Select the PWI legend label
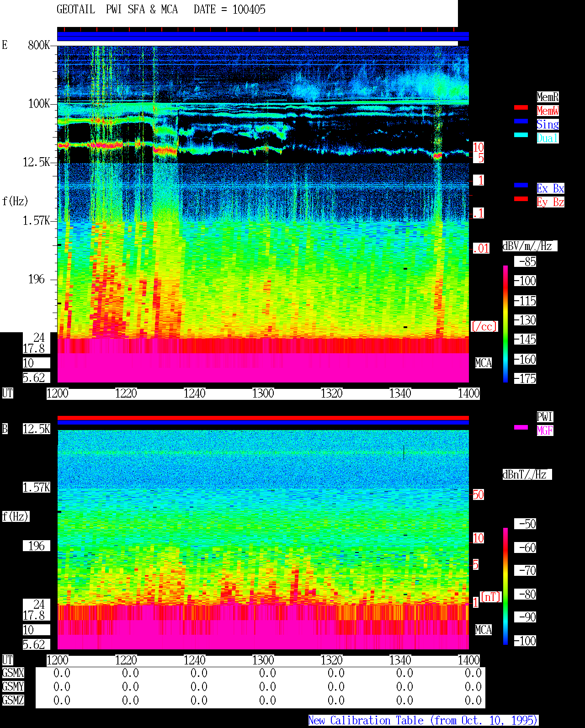Image resolution: width=585 pixels, height=728 pixels. click(x=545, y=417)
